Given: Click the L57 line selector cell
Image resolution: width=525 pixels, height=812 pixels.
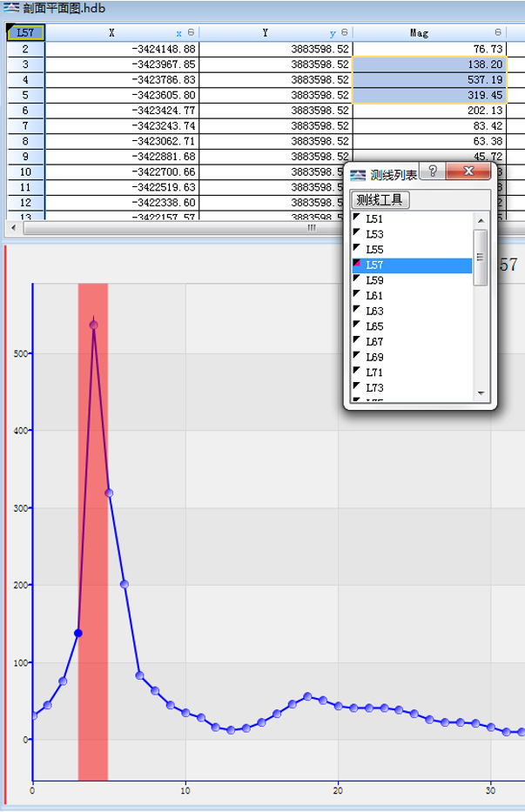Looking at the screenshot, I should 25,32.
